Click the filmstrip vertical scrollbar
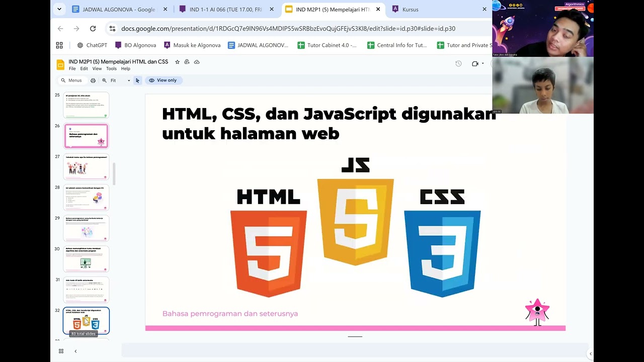This screenshot has width=644, height=362. click(114, 174)
